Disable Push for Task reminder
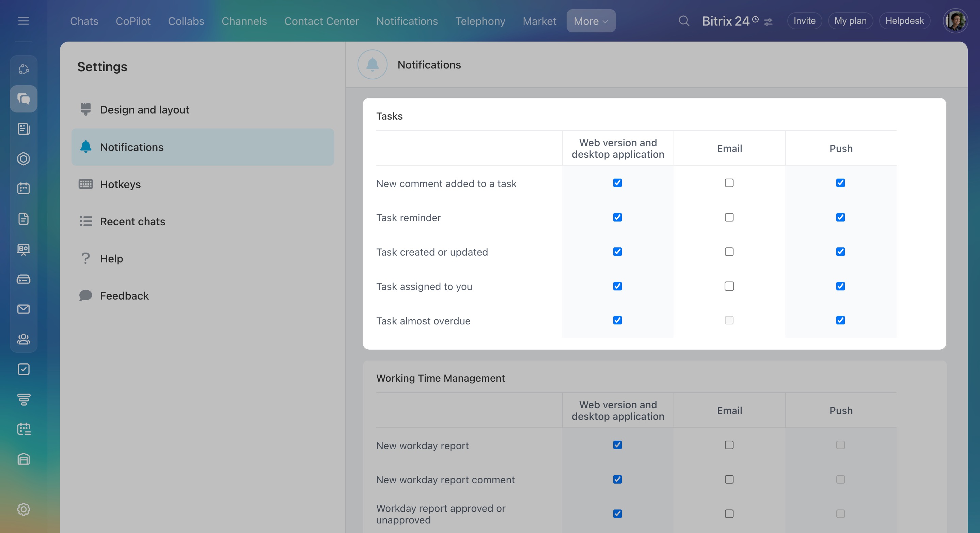The height and width of the screenshot is (533, 980). point(840,217)
